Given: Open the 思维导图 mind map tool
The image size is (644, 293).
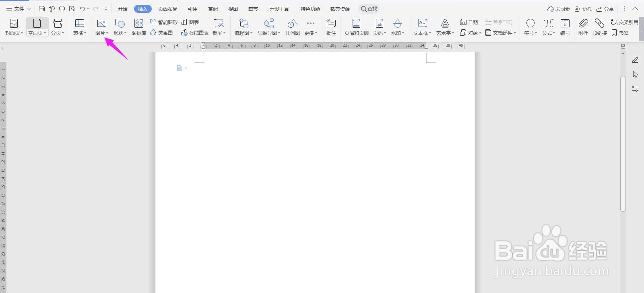Looking at the screenshot, I should click(269, 27).
